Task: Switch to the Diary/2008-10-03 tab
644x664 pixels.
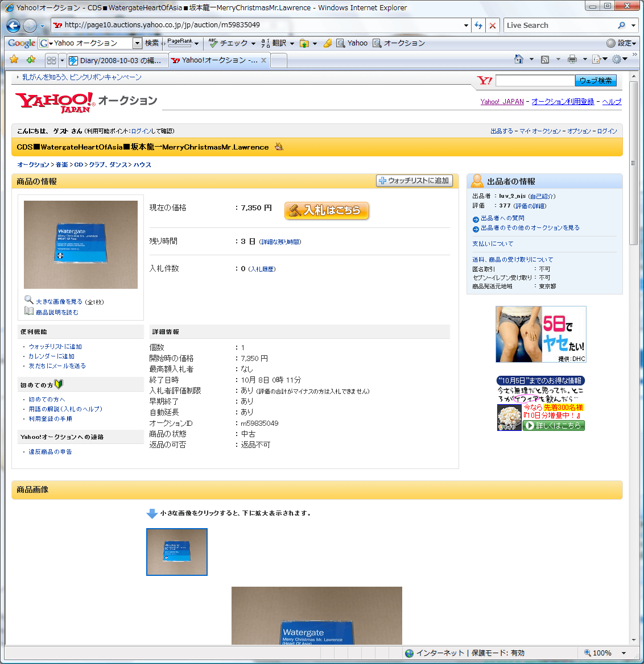Action: coord(117,60)
